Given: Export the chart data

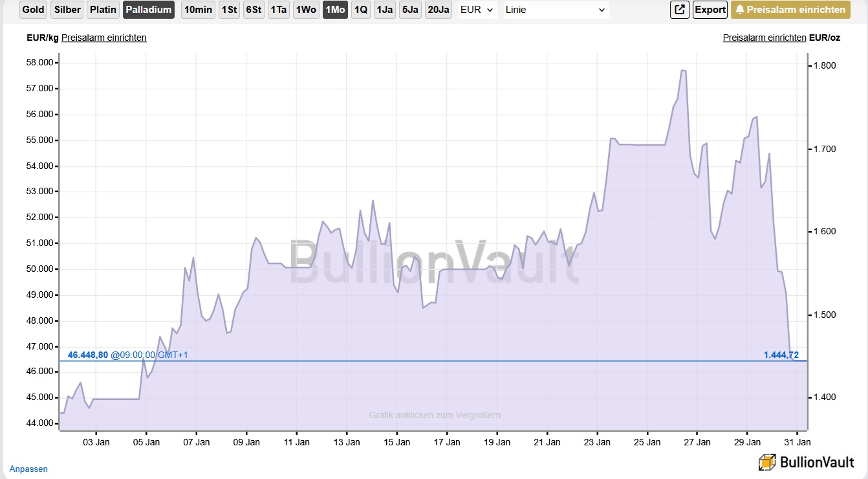Looking at the screenshot, I should 710,10.
